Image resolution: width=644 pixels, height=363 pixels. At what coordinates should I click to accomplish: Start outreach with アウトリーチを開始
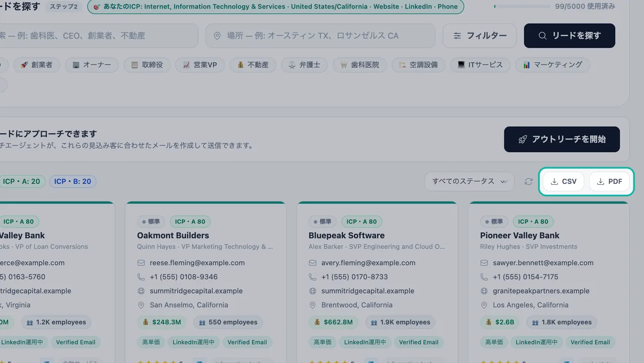click(562, 139)
